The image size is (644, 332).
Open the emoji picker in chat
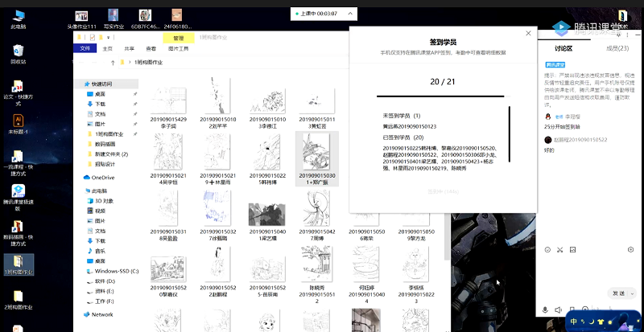(x=547, y=250)
